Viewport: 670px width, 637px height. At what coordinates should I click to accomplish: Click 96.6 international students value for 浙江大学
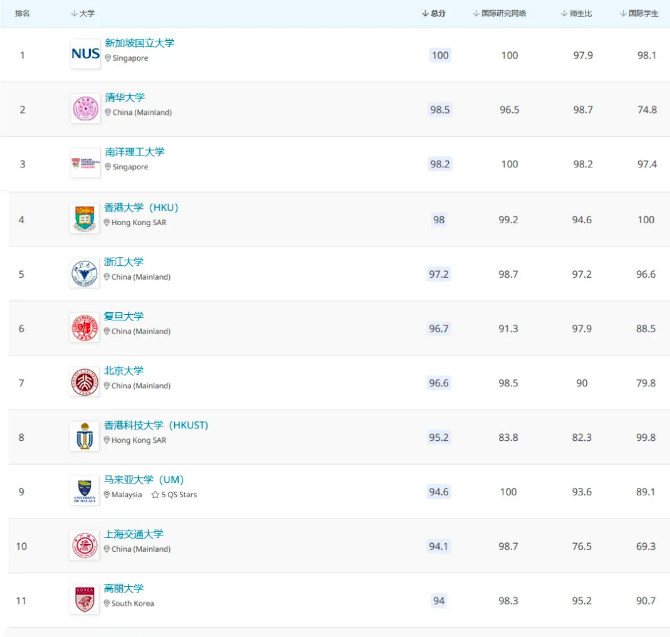click(x=646, y=274)
